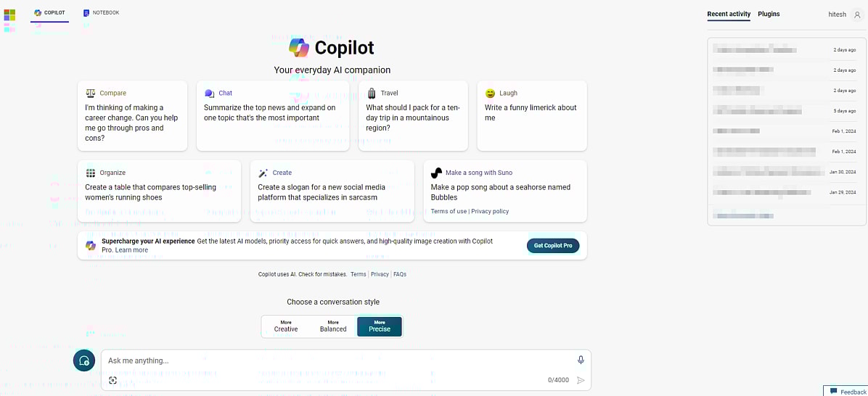Start a new topic with the round chat icon

84,360
